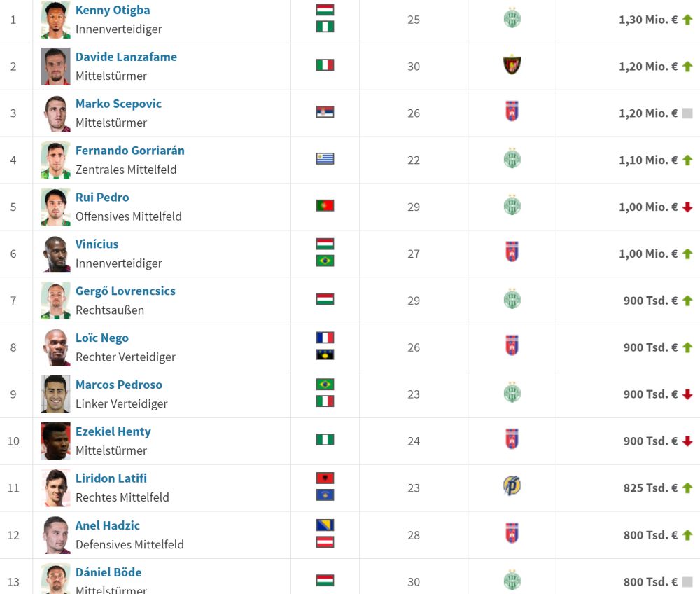Click Portugal flag in Rui Pedro row
The height and width of the screenshot is (594, 700).
pyautogui.click(x=325, y=205)
